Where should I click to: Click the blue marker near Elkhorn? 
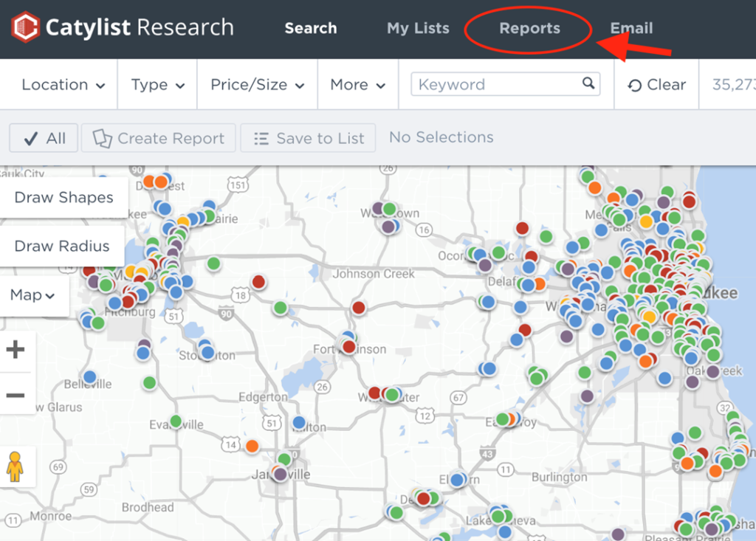pos(456,480)
